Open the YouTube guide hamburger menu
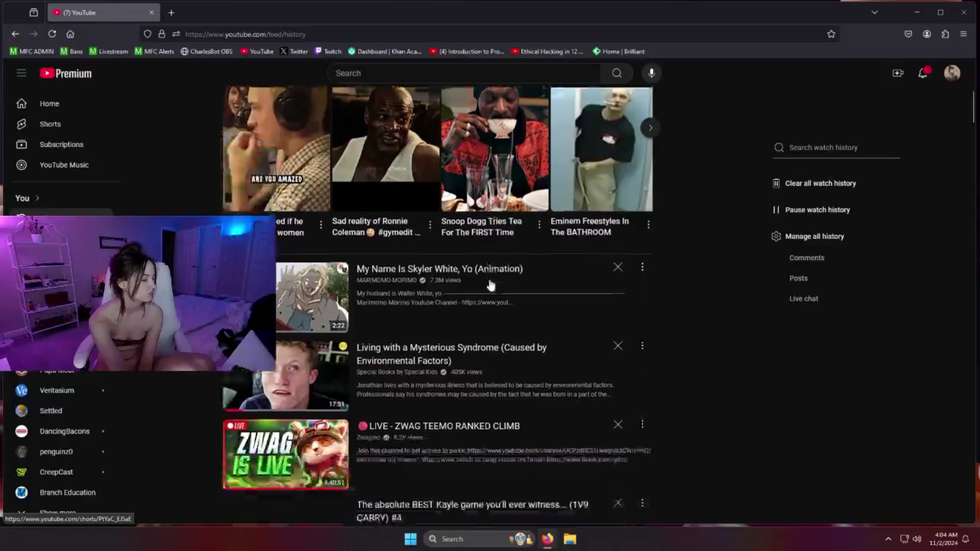 [x=21, y=73]
